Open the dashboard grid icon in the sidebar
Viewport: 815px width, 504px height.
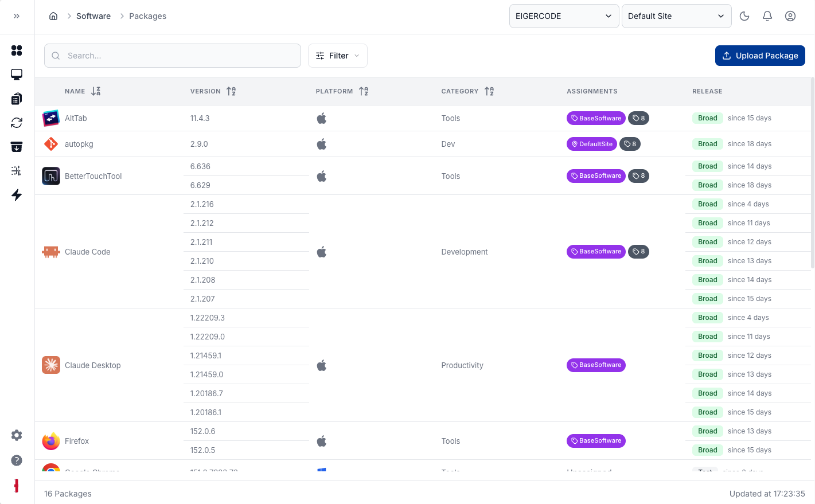click(17, 50)
